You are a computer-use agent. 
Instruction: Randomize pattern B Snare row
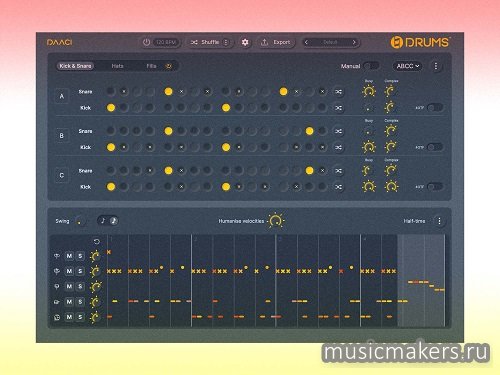(x=338, y=131)
